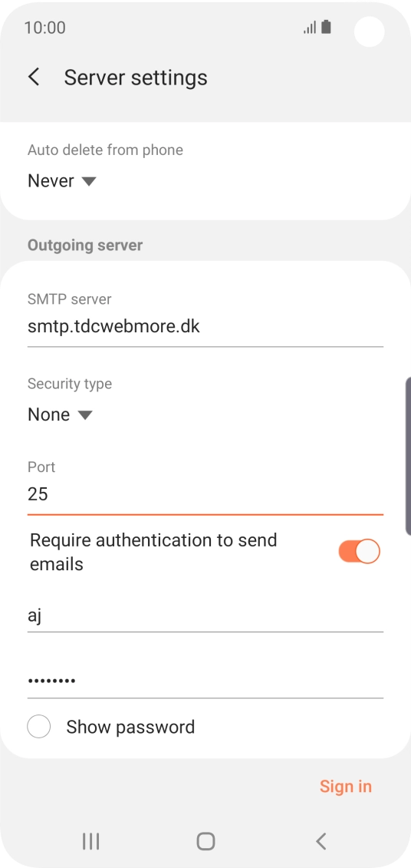This screenshot has height=868, width=411.
Task: Tap the Server settings title
Action: [136, 77]
